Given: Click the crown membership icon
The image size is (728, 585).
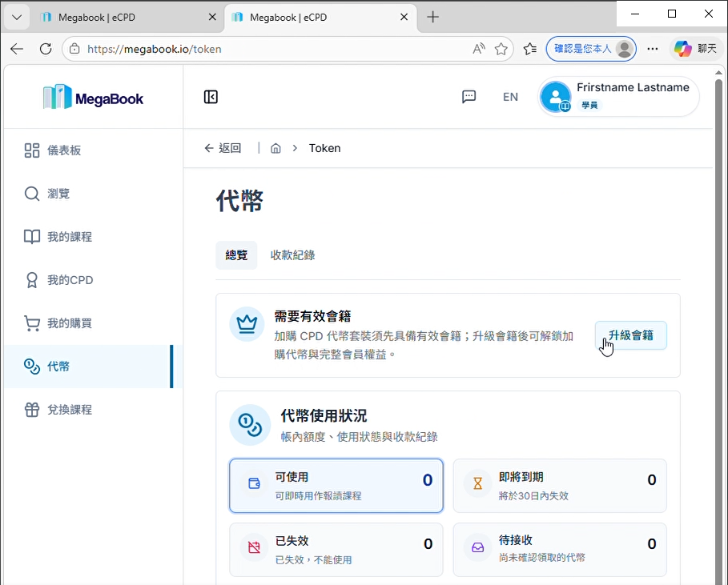Looking at the screenshot, I should (247, 324).
